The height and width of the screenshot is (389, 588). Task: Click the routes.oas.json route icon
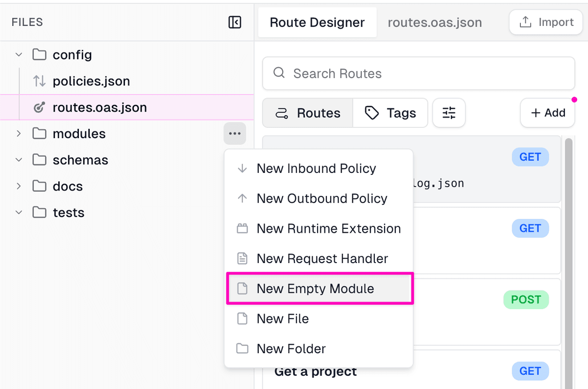click(39, 107)
